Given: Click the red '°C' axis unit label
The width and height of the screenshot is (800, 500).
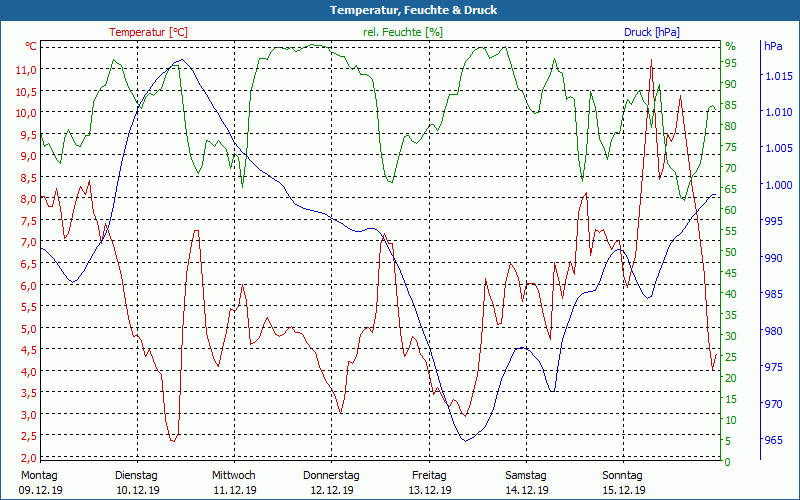Looking at the screenshot, I should click(31, 46).
